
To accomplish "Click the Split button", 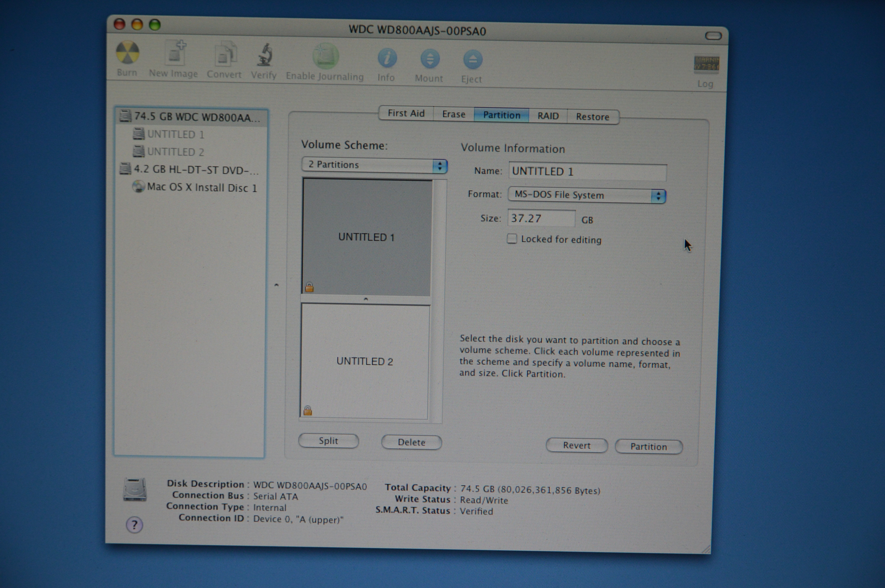I will [329, 441].
